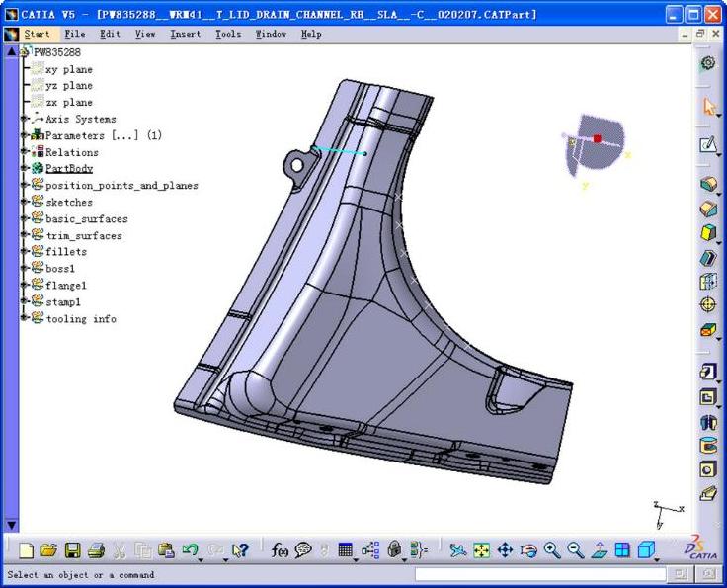
Task: Click the red point on compass
Action: pos(598,138)
